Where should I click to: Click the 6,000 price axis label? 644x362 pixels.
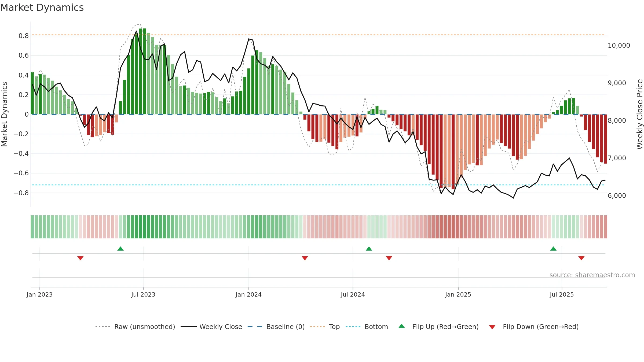pos(617,196)
